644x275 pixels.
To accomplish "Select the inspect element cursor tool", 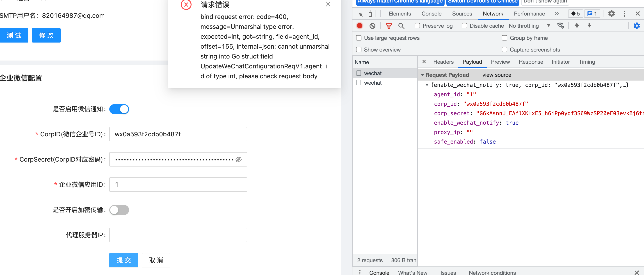I will pyautogui.click(x=360, y=14).
